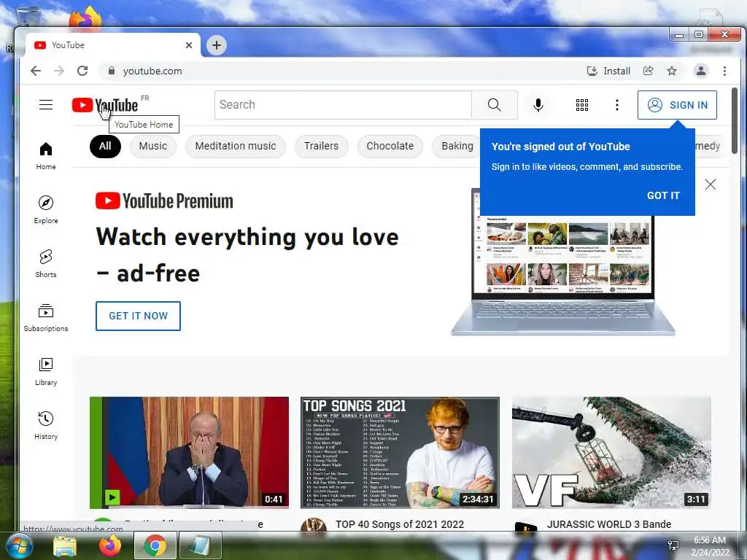Select the All filter chip

click(x=105, y=146)
